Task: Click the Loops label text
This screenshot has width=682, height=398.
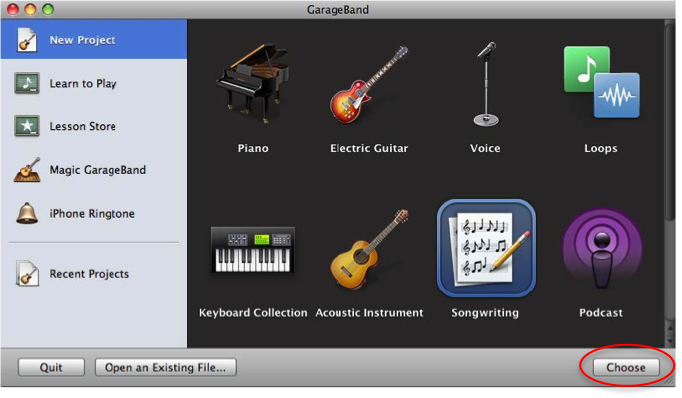Action: pyautogui.click(x=601, y=148)
